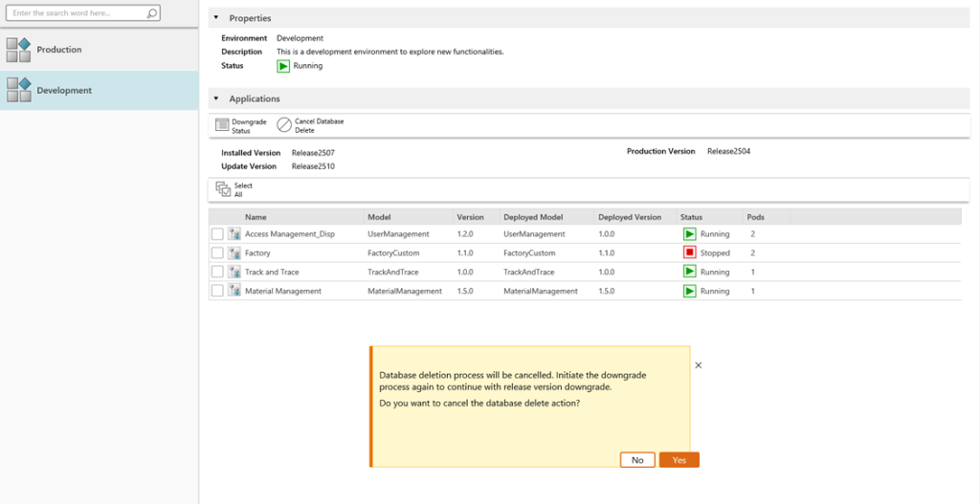Click the Track and Trace application icon

(x=234, y=272)
